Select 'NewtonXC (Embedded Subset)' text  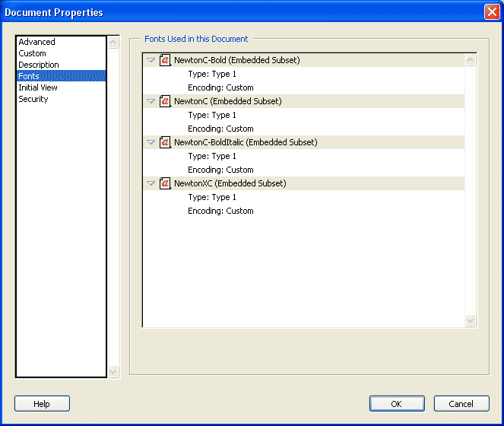[x=230, y=183]
